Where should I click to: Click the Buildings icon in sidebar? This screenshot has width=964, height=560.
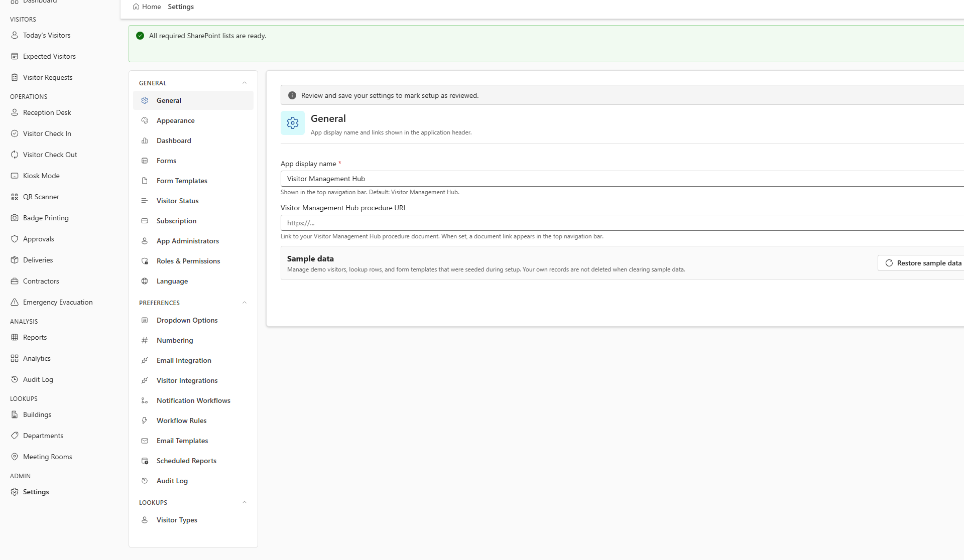15,414
